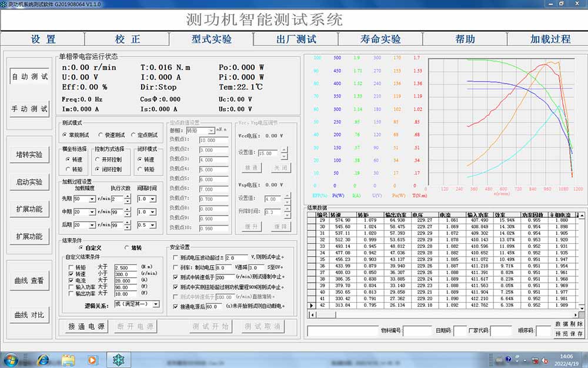Launch Internet Explorer from the taskbar

pos(44,360)
